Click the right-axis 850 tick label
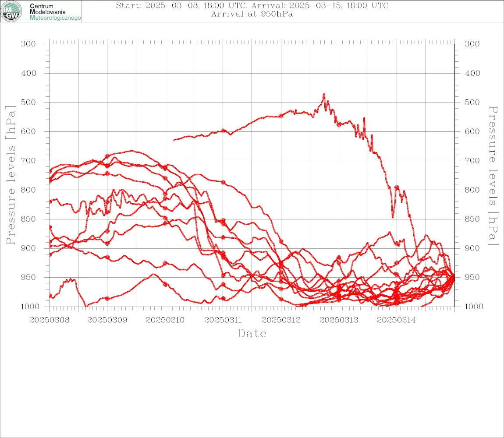Image resolution: width=504 pixels, height=438 pixels. (x=472, y=219)
